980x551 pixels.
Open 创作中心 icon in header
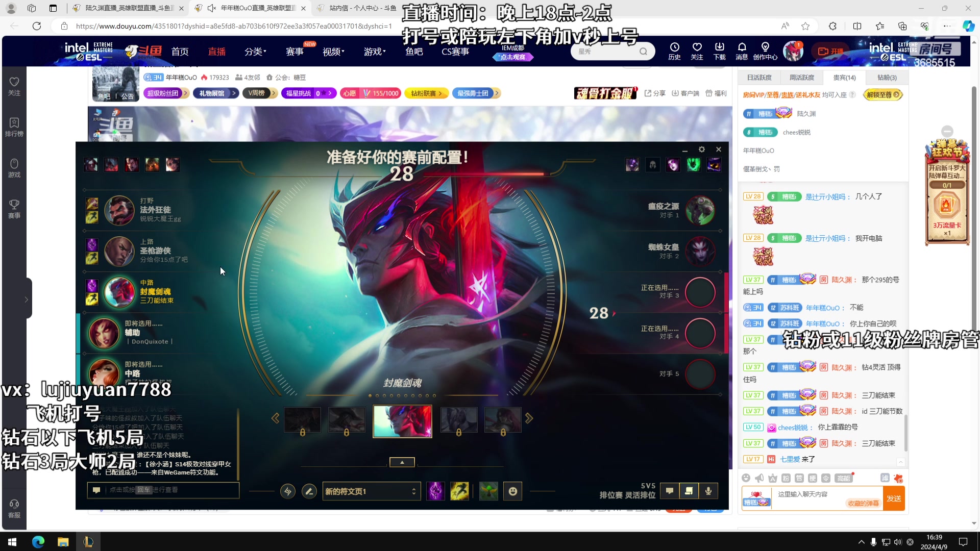765,51
